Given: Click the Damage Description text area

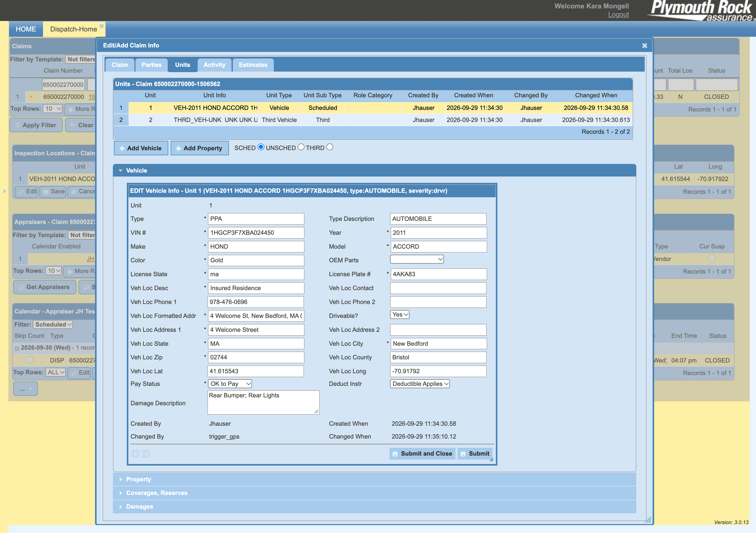Looking at the screenshot, I should point(263,402).
